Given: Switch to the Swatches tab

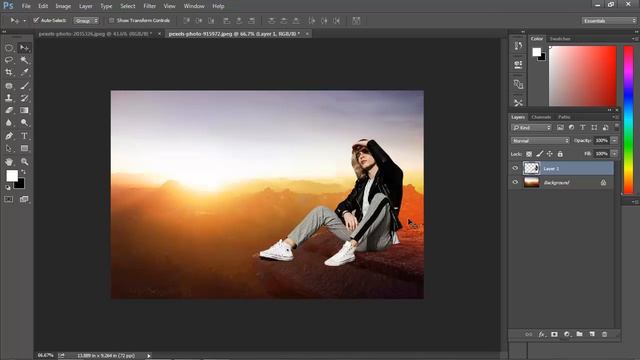Looking at the screenshot, I should (x=560, y=39).
